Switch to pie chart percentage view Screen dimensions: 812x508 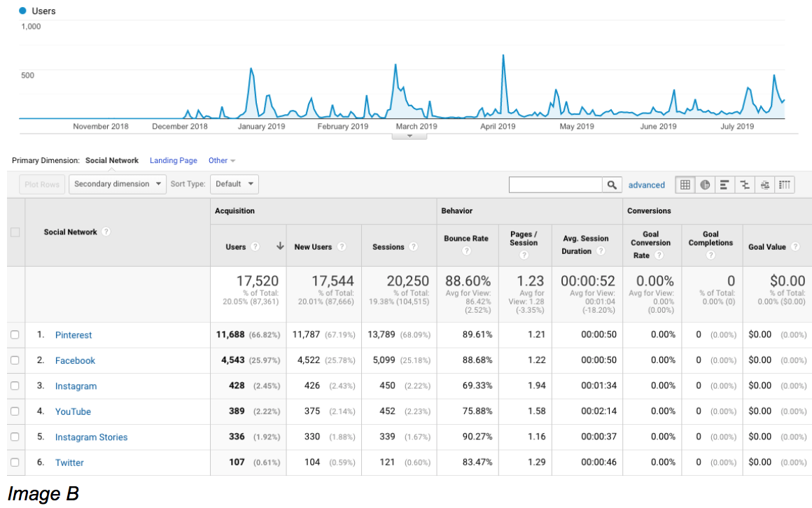point(705,185)
